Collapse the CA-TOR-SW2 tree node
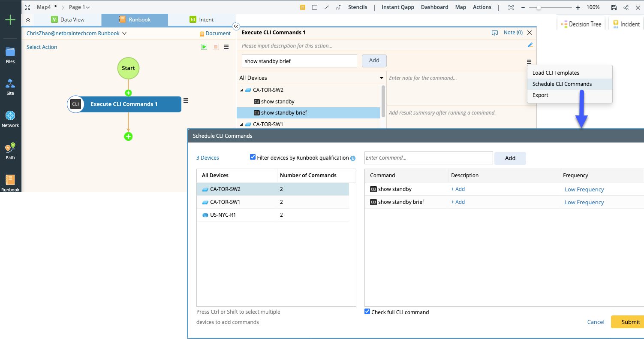 (x=241, y=90)
